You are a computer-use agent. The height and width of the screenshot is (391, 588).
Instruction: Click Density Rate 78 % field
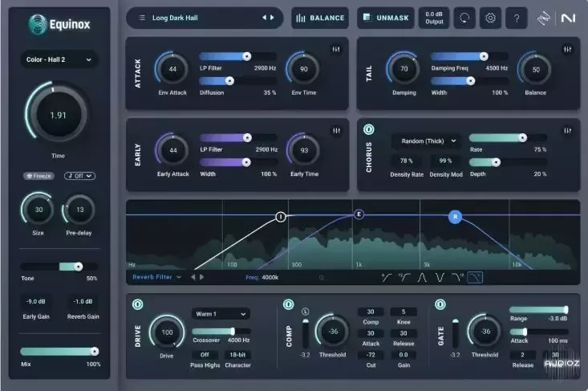click(x=406, y=161)
